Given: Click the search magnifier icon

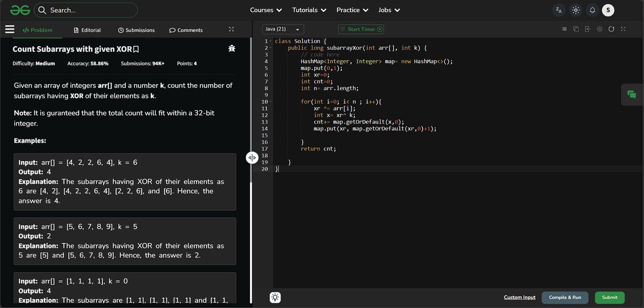Looking at the screenshot, I should (x=42, y=10).
